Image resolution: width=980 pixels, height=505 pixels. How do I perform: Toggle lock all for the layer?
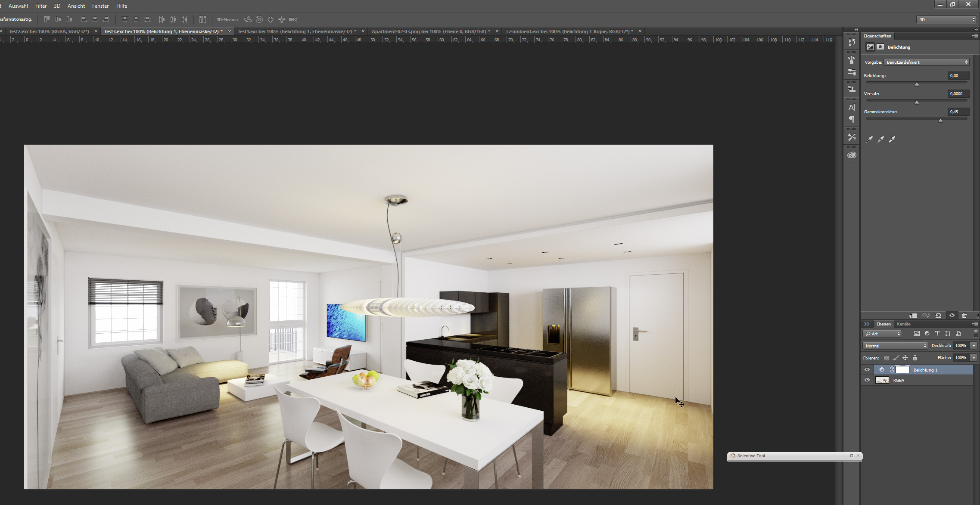915,358
